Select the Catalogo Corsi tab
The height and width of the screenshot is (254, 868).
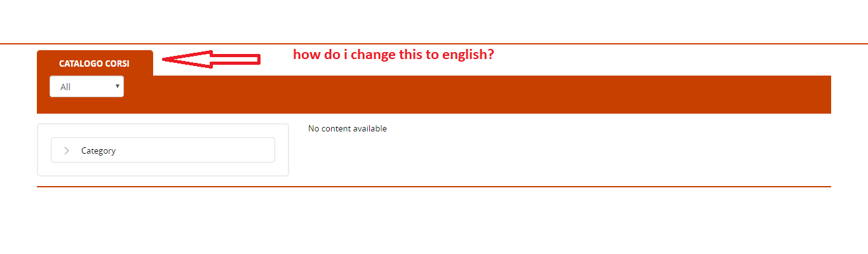pyautogui.click(x=94, y=63)
